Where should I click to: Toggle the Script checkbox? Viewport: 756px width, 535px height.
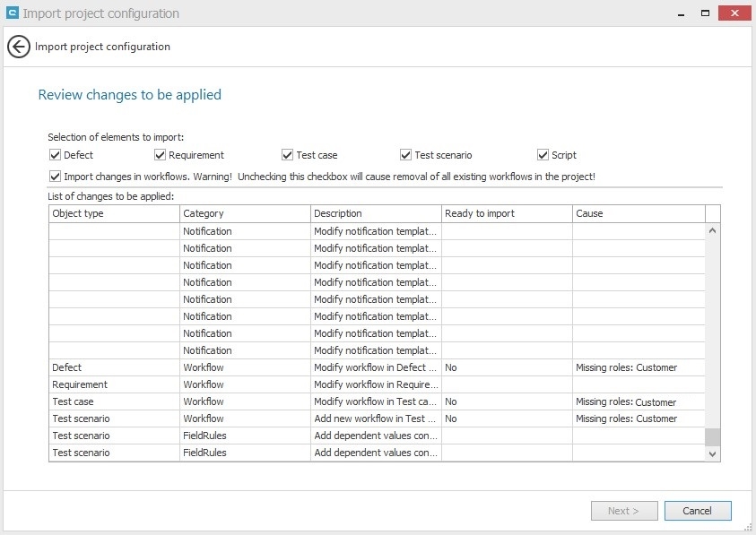point(543,155)
